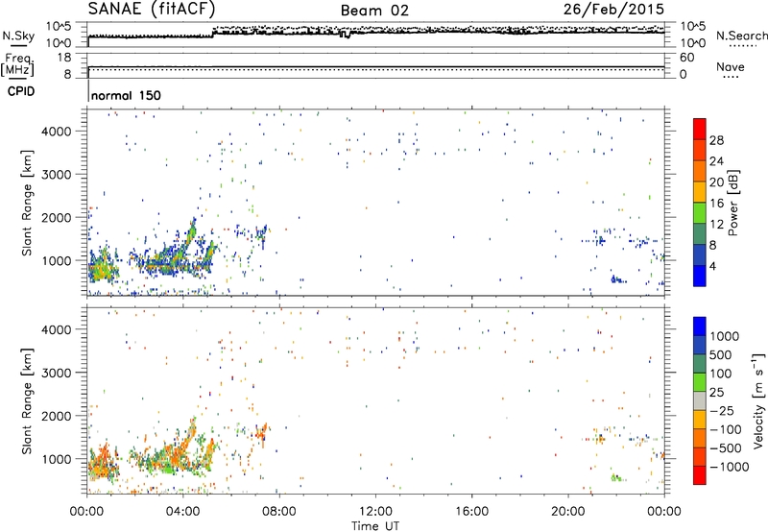This screenshot has width=768, height=532.
Task: Click the Beam 02 label
Action: (374, 11)
